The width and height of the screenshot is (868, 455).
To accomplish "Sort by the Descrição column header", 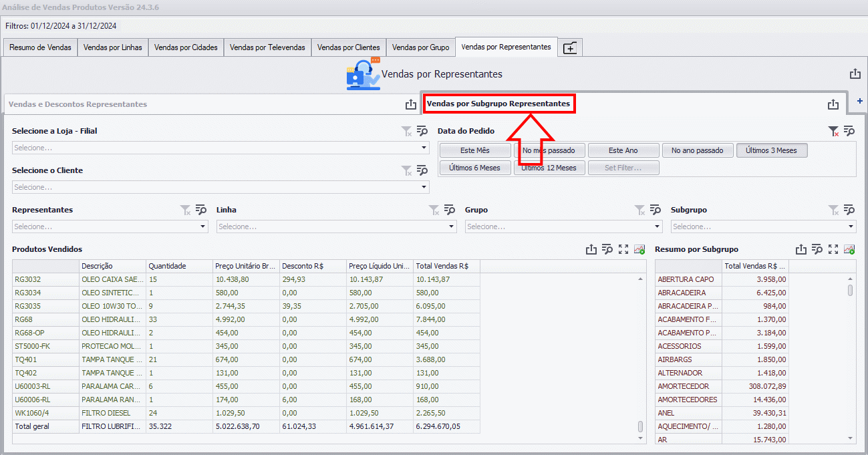I will click(112, 266).
